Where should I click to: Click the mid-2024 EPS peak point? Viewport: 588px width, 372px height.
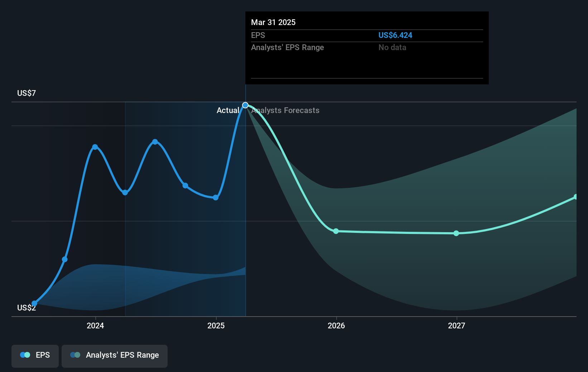[155, 142]
